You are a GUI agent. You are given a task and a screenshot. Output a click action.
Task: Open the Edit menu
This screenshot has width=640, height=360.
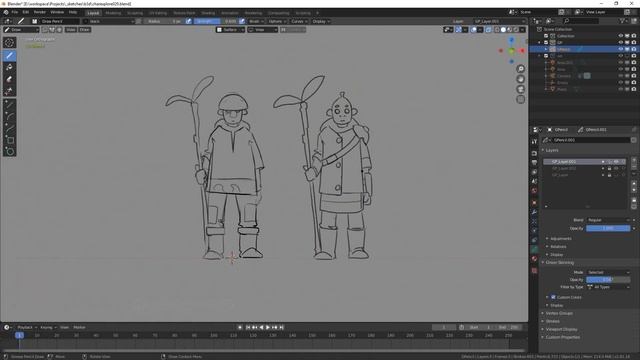coord(26,12)
